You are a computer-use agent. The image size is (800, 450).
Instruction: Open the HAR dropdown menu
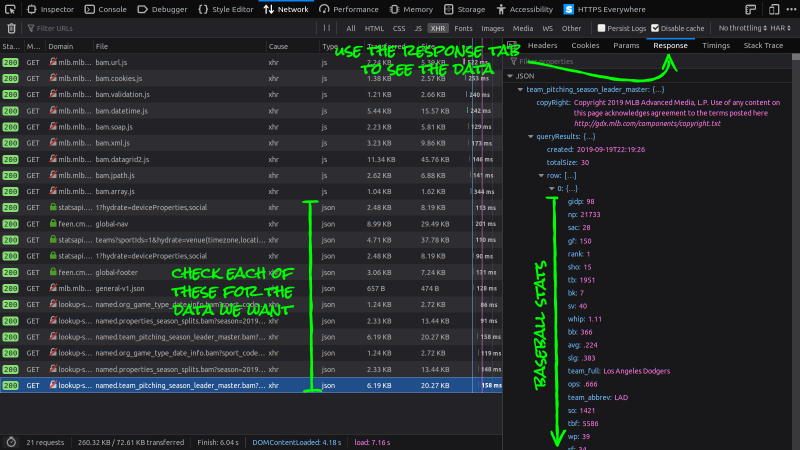781,28
